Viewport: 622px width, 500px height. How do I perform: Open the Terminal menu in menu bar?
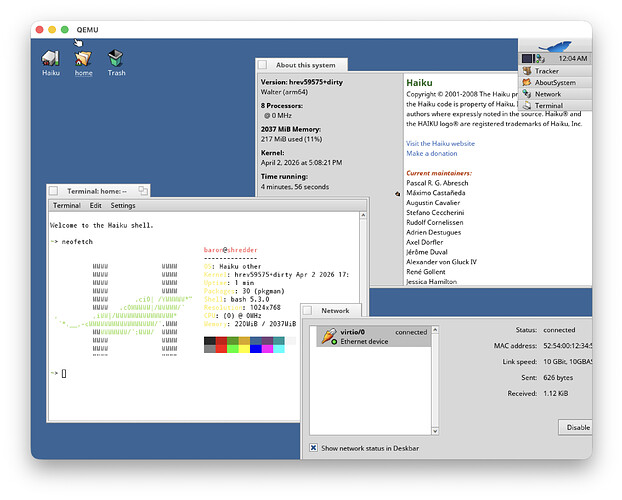click(67, 205)
